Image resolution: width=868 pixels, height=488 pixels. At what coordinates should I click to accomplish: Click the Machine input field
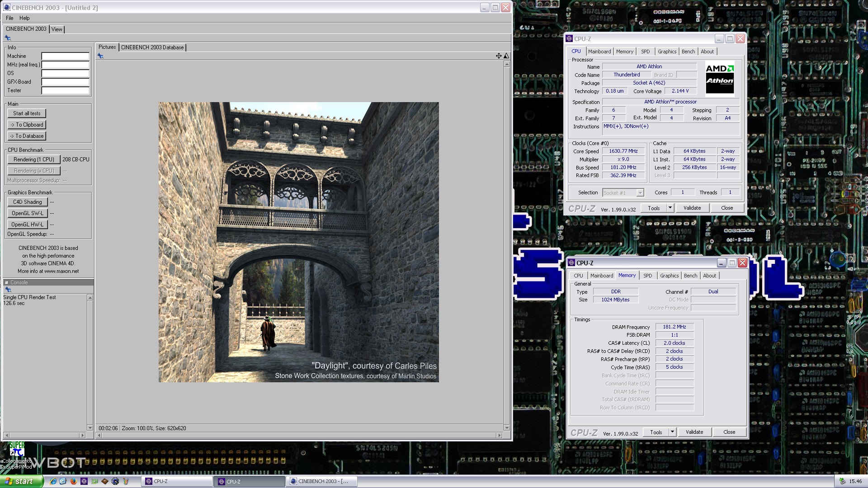(66, 56)
